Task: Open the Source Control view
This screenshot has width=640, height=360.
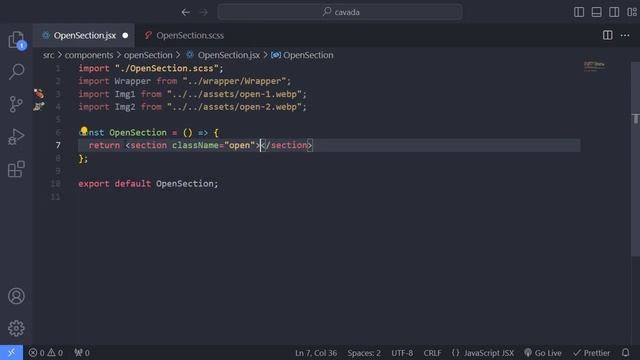Action: (x=16, y=104)
